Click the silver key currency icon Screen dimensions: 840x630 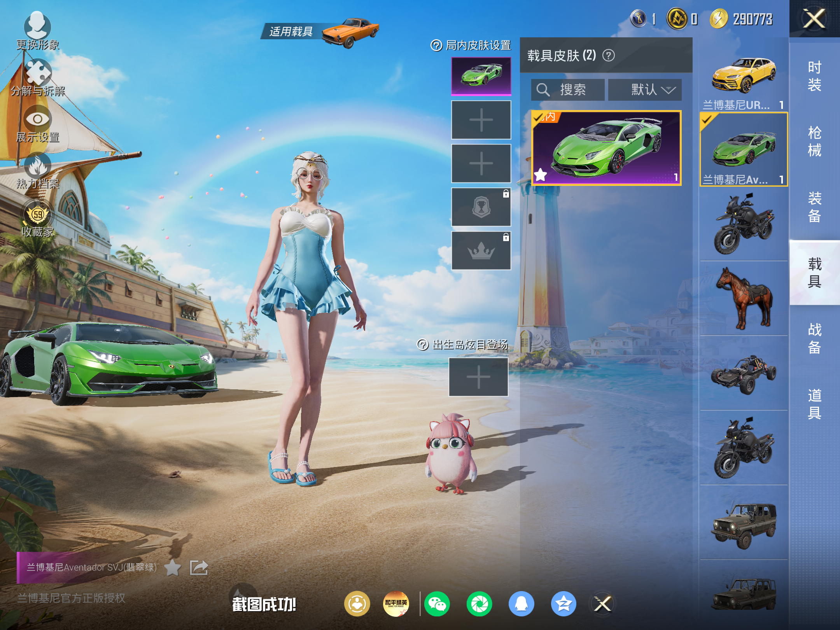(638, 19)
